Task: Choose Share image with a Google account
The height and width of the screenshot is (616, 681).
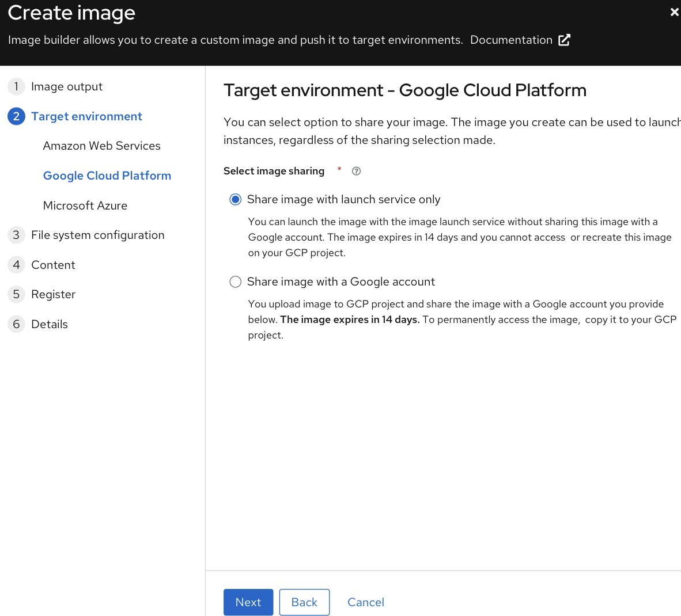Action: (235, 282)
